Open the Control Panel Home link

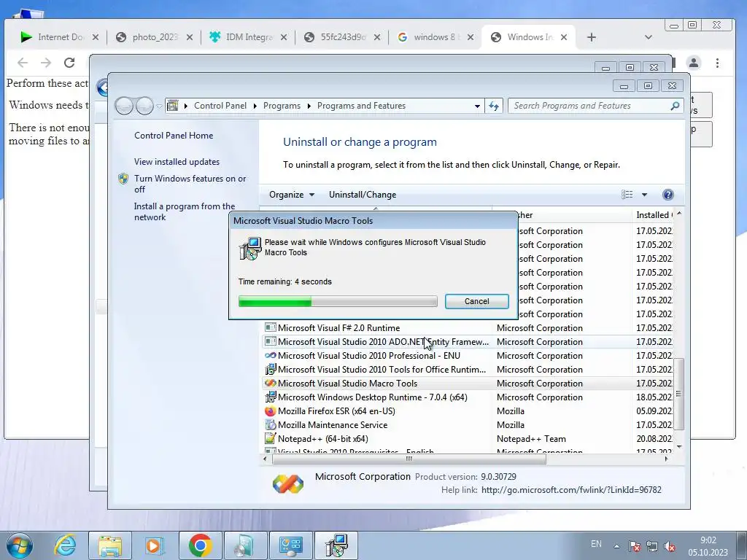click(x=174, y=135)
